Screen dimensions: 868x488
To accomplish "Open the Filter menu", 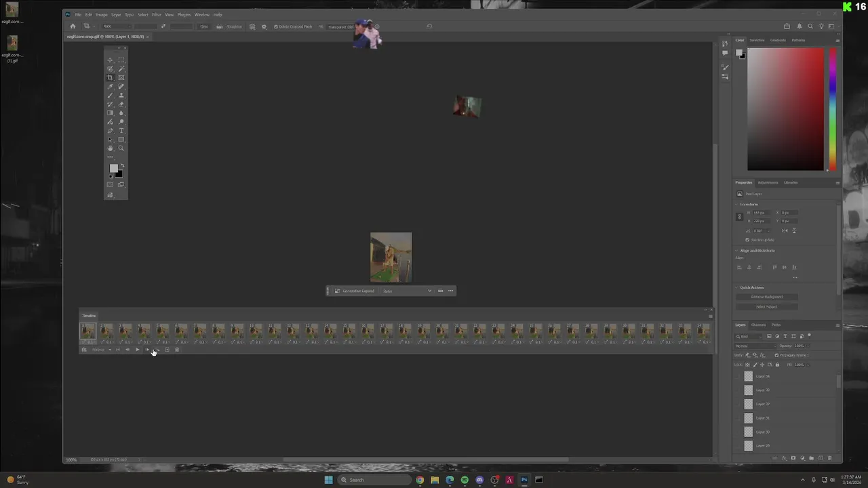I will click(x=157, y=14).
